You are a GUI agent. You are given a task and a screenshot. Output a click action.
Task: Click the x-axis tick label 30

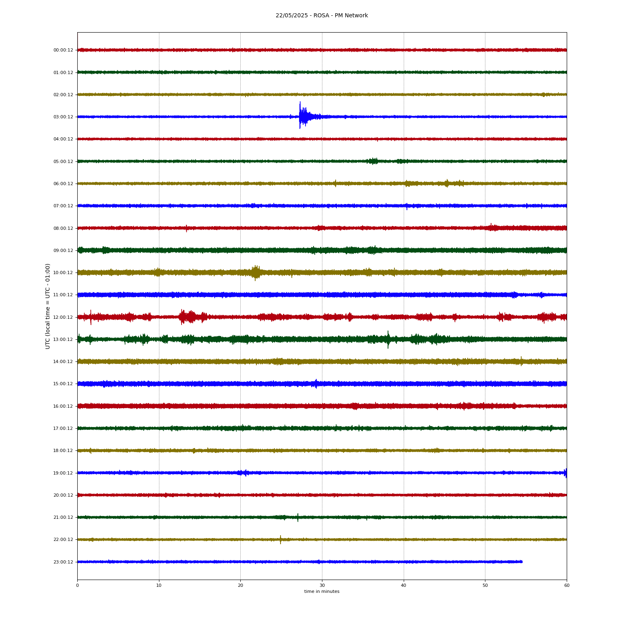[x=322, y=585]
